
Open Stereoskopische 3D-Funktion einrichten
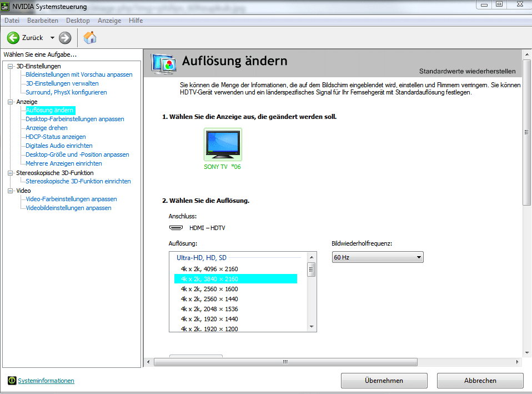pos(78,181)
